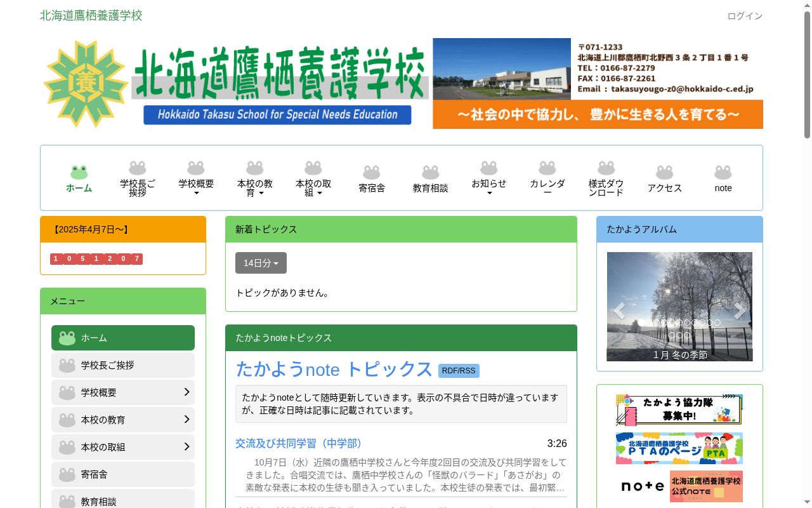Open the 学校概要 dropdown caret in navbar
The image size is (812, 508).
click(x=196, y=193)
